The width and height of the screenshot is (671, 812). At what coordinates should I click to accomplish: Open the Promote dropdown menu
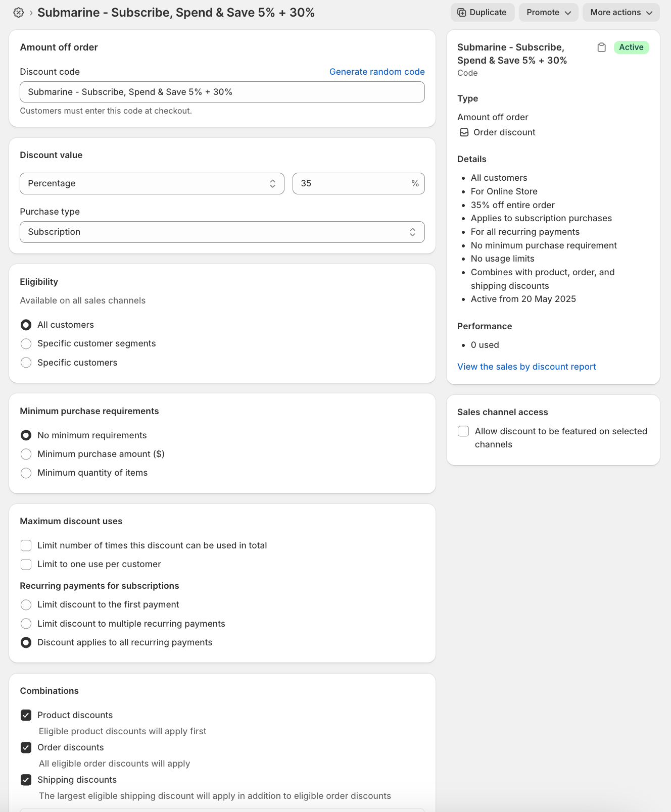click(x=549, y=13)
